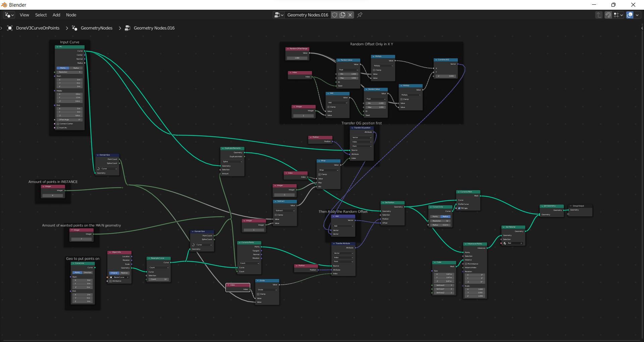Enable Clamp on the Divide node
Image resolution: width=644 pixels, height=342 pixels.
pos(258,294)
